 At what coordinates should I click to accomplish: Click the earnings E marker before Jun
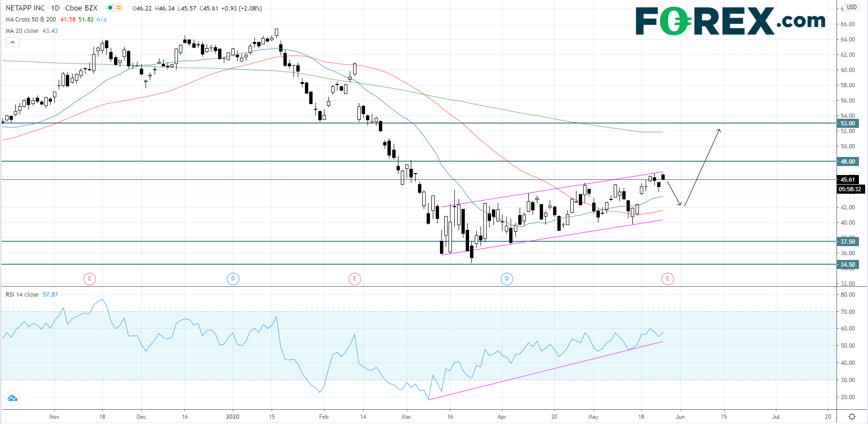668,279
